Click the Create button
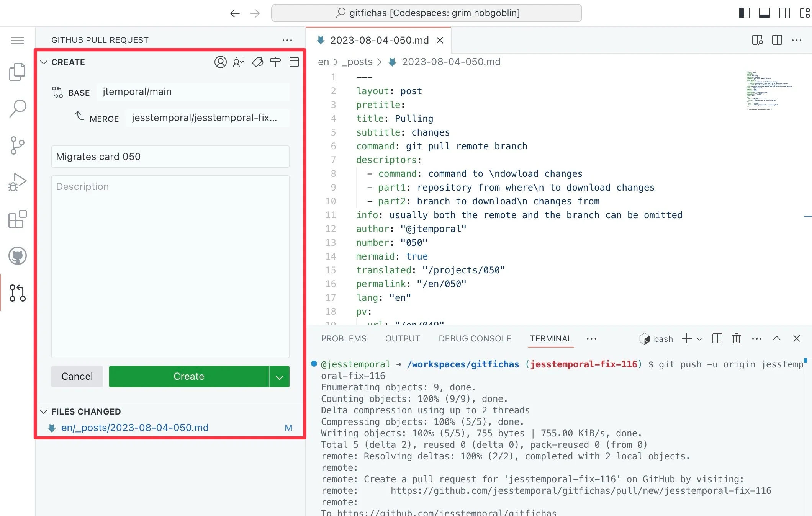The height and width of the screenshot is (516, 812). point(188,377)
